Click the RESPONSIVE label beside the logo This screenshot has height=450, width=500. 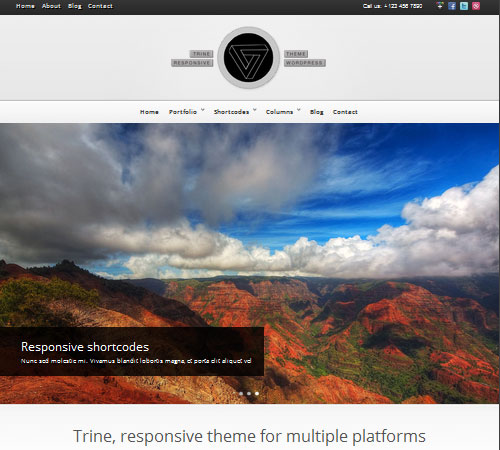coord(192,63)
